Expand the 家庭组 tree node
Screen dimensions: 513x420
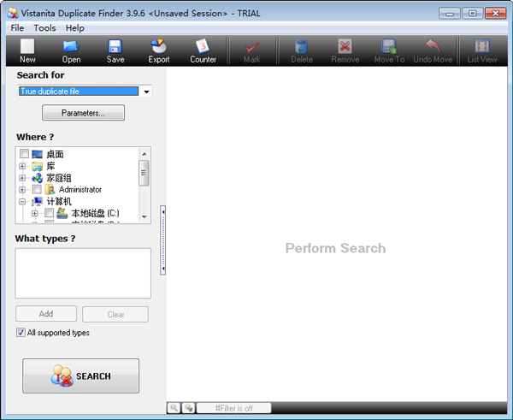pyautogui.click(x=22, y=178)
